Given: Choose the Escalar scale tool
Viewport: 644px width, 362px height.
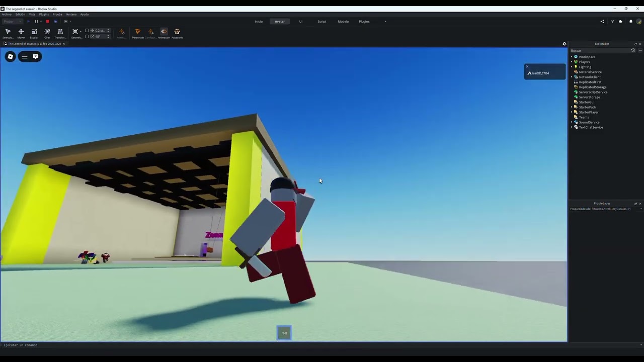Looking at the screenshot, I should (34, 33).
